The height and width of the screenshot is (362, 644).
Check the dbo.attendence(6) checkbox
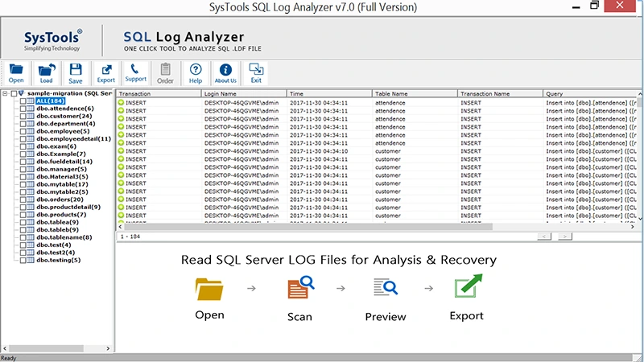tap(23, 109)
